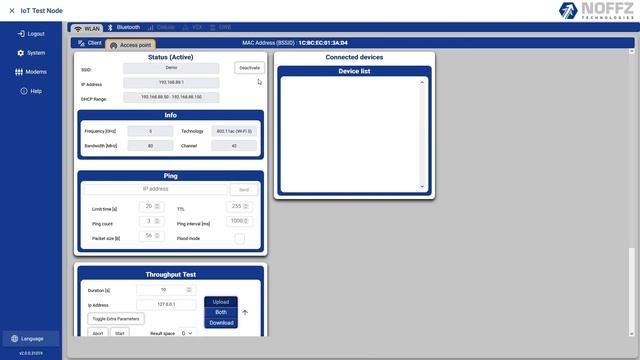Switch to the WLAN tab

[x=87, y=29]
